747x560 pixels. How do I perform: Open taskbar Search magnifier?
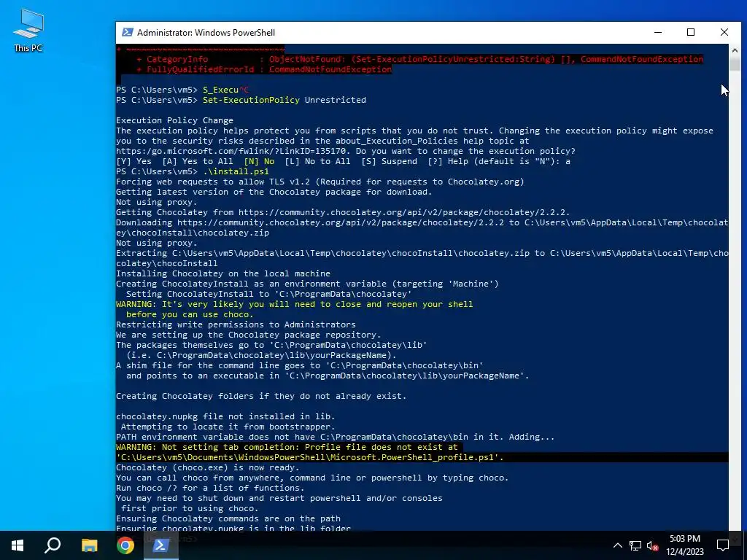[53, 545]
